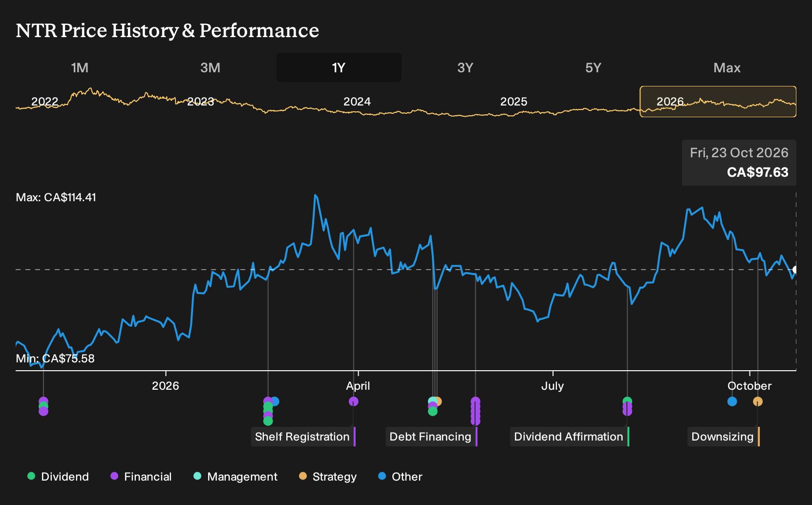Click the 2023 label in the overview chart
This screenshot has width=812, height=505.
[x=201, y=102]
